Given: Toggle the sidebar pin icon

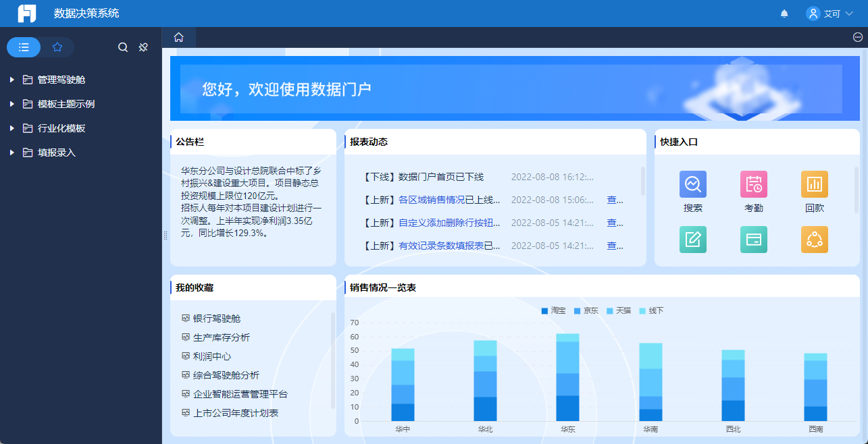Looking at the screenshot, I should pos(143,47).
